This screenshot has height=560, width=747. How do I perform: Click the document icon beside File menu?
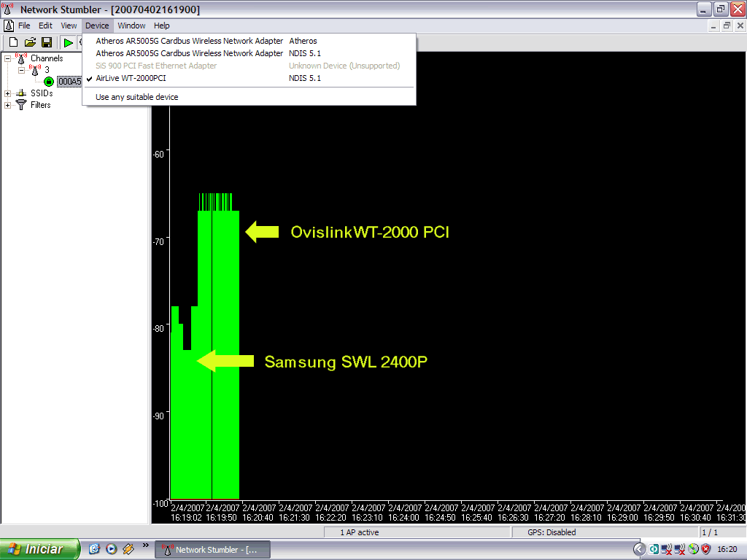9,26
